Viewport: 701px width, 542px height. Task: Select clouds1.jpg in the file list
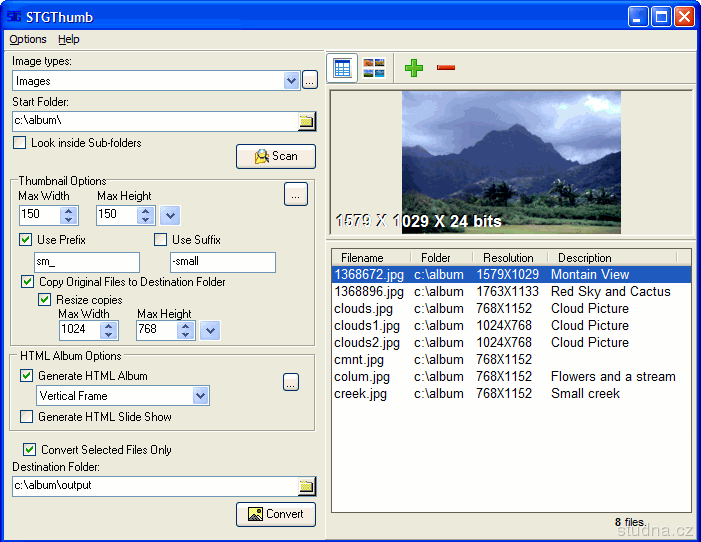pyautogui.click(x=367, y=326)
